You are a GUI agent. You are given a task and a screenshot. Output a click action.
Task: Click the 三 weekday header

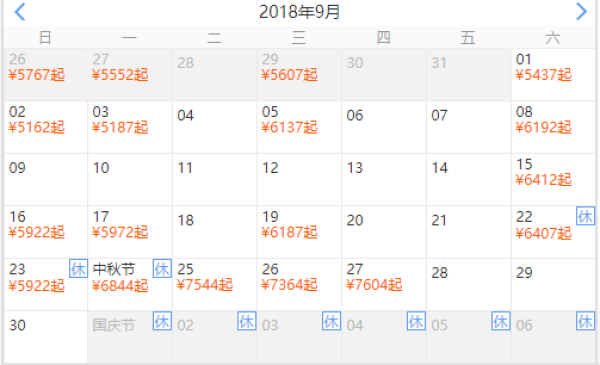click(299, 37)
